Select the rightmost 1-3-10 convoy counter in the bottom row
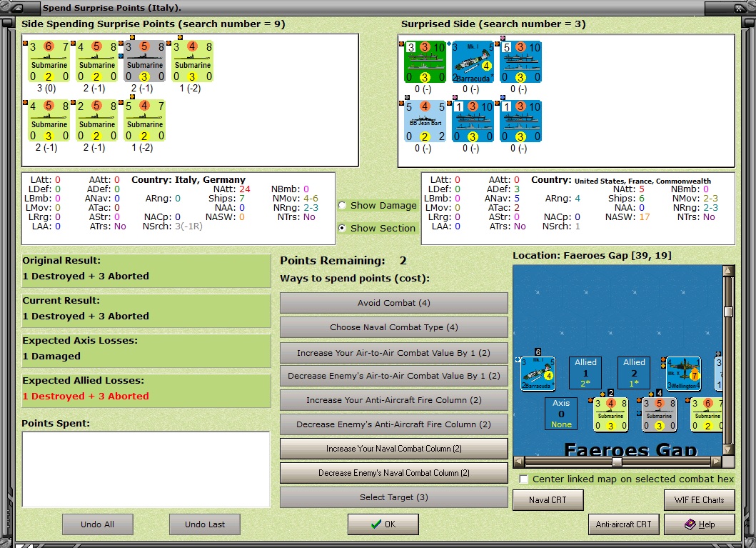 point(520,121)
